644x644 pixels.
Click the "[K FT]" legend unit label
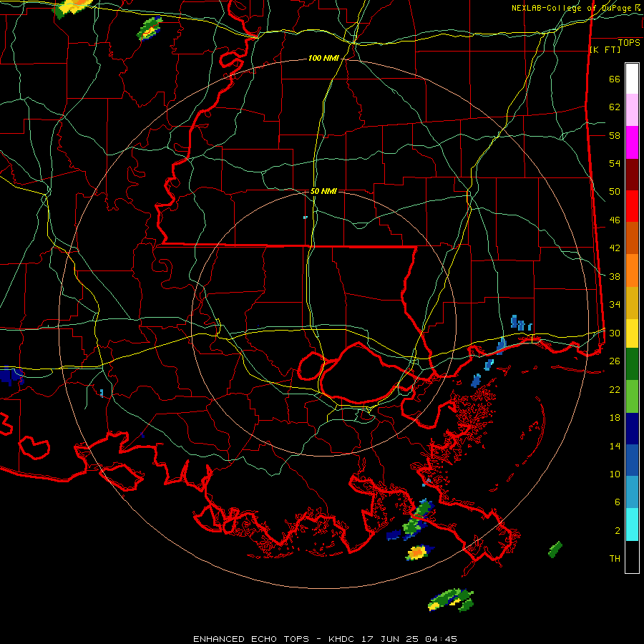click(605, 50)
